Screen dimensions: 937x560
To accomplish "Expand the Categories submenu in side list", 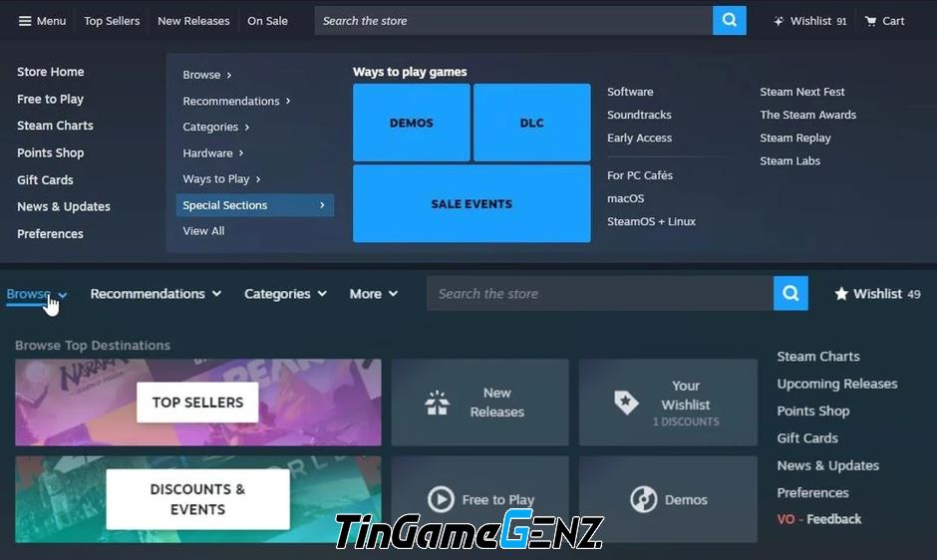I will click(247, 127).
